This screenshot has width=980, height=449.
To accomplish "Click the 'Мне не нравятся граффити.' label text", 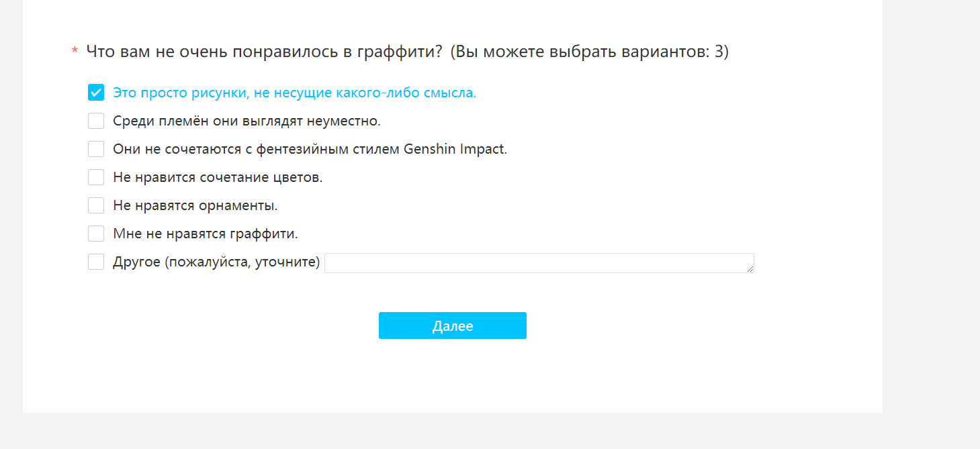I will [205, 234].
